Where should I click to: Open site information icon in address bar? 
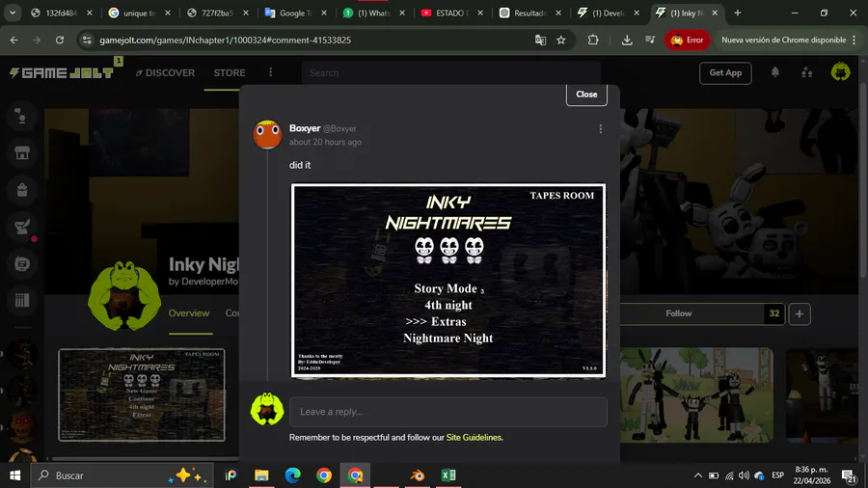pos(87,40)
